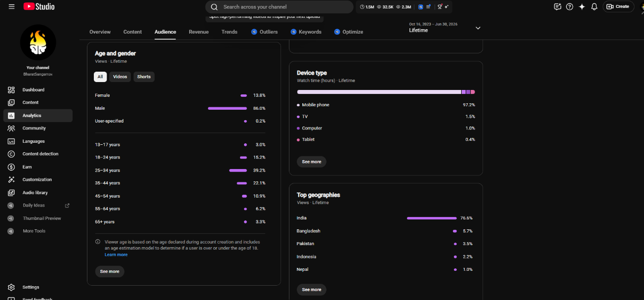Click the external link icon by Daily Ideas
Image resolution: width=644 pixels, height=300 pixels.
coord(67,206)
